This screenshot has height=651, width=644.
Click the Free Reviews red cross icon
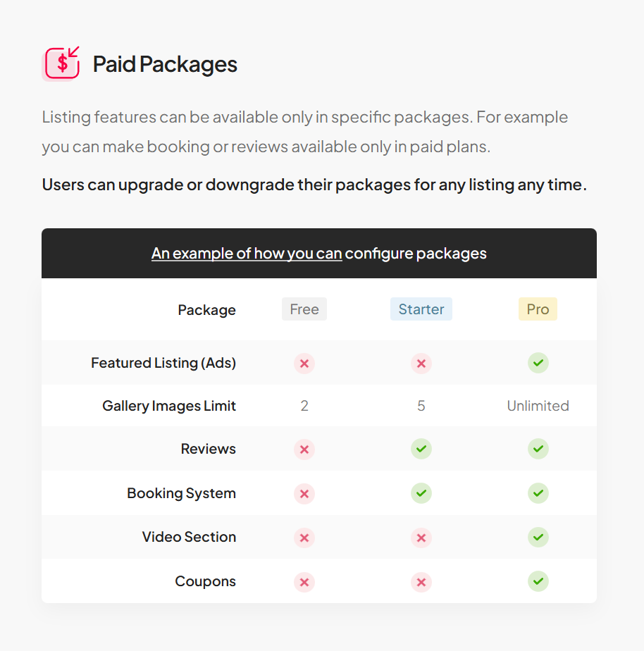tap(304, 449)
